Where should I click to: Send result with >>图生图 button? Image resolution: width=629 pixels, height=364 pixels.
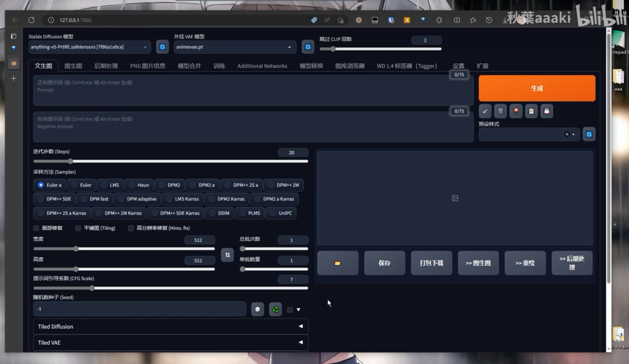coord(478,263)
